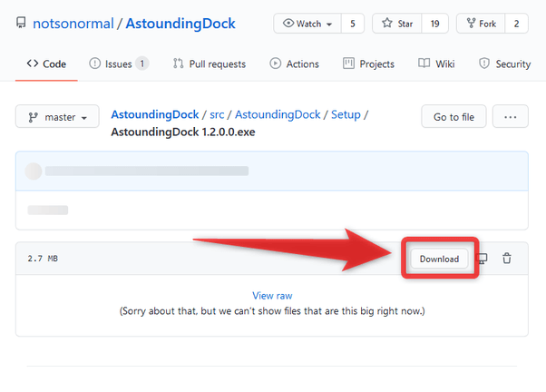Image resolution: width=546 pixels, height=392 pixels.
Task: Open the three-dots more options menu
Action: [x=511, y=117]
